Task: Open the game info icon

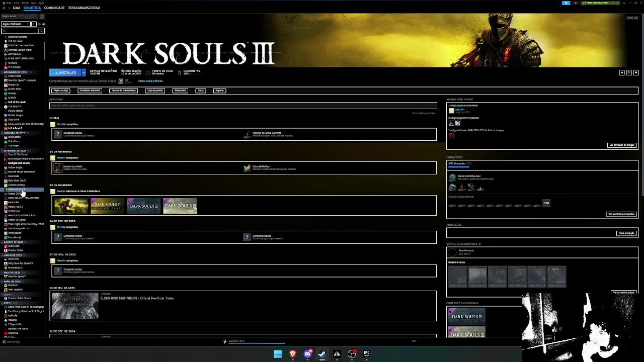Action: coord(629,72)
